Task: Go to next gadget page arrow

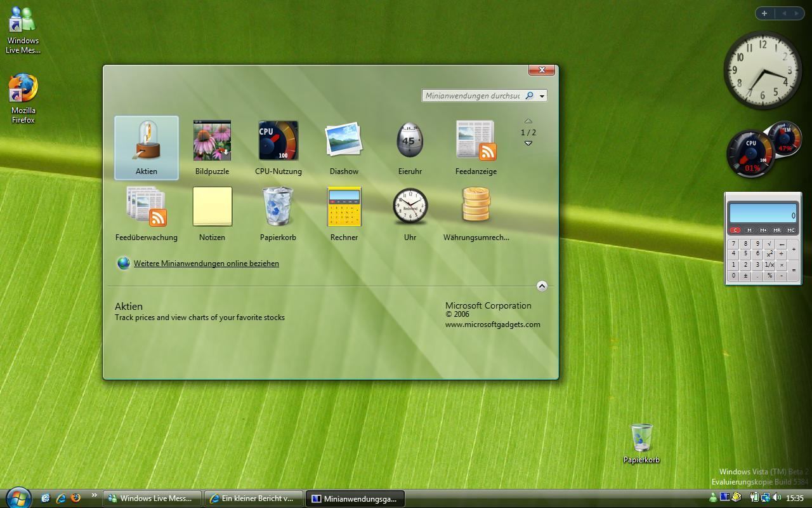Action: click(x=528, y=144)
